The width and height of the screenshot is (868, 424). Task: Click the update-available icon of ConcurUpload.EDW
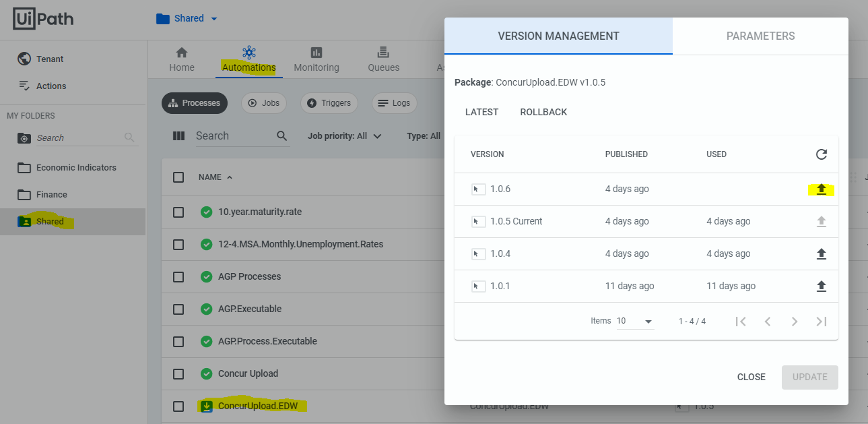(x=207, y=406)
